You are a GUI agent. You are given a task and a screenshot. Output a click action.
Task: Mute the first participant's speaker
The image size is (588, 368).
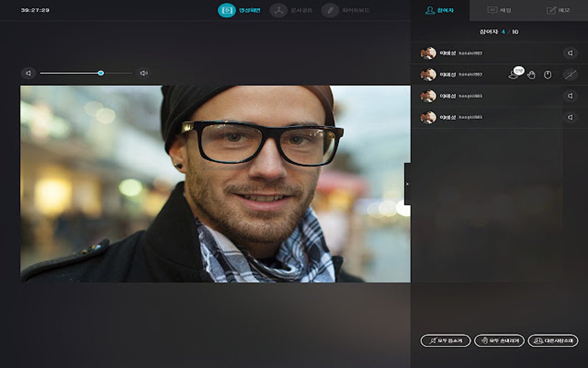(570, 52)
